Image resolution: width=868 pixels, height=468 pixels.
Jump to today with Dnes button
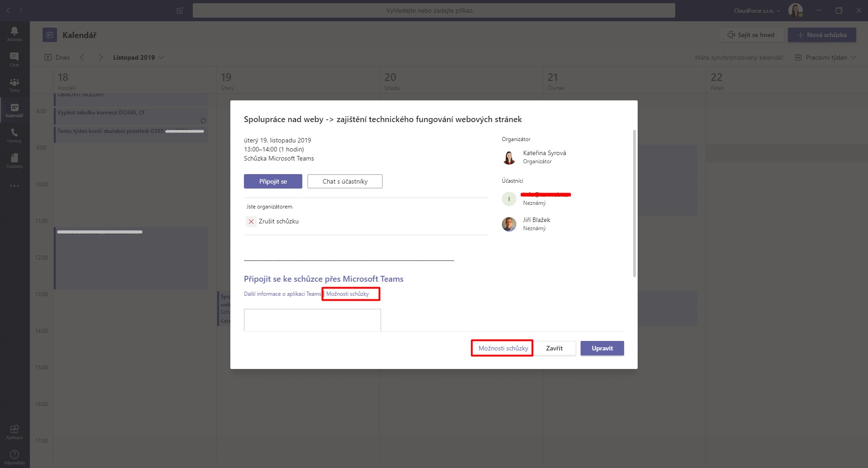coord(57,57)
